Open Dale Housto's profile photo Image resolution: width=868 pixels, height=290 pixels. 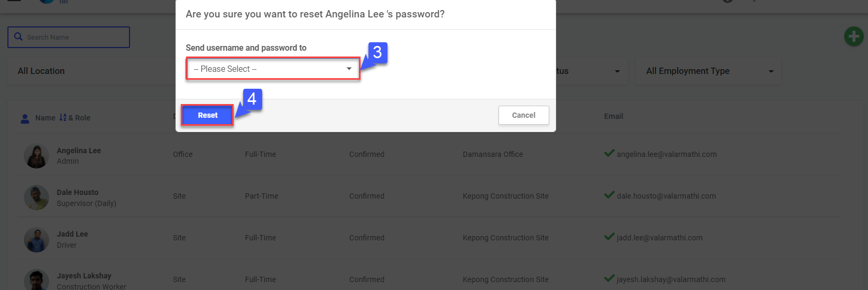36,198
